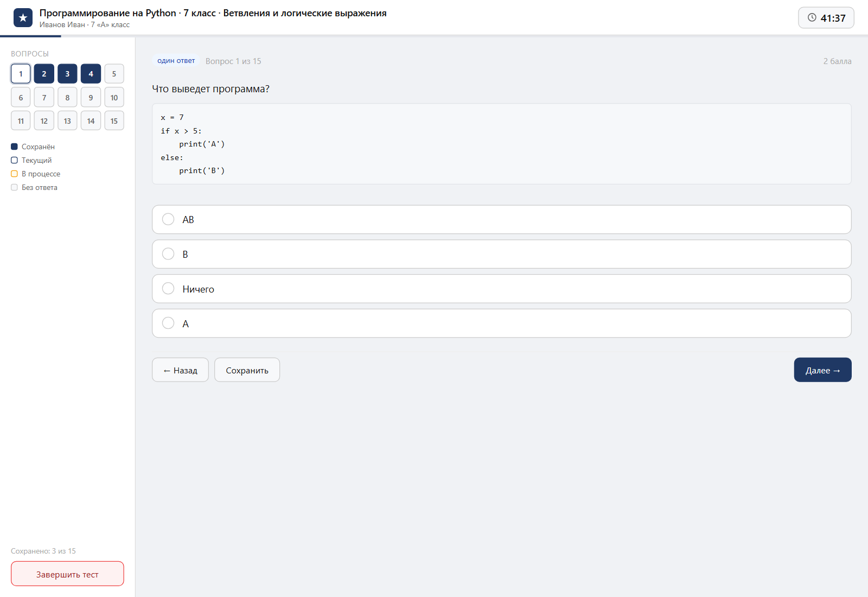Jump to question 6

(x=21, y=98)
